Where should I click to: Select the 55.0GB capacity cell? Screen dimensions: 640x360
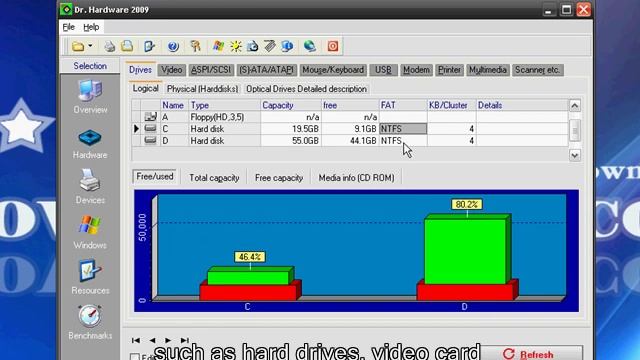(291, 140)
